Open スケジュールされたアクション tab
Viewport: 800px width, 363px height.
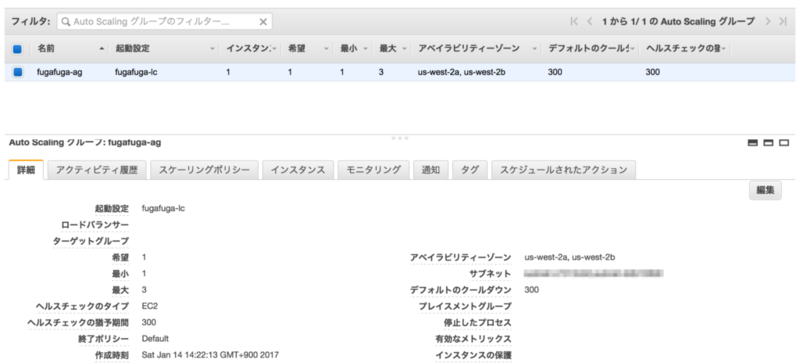(563, 170)
